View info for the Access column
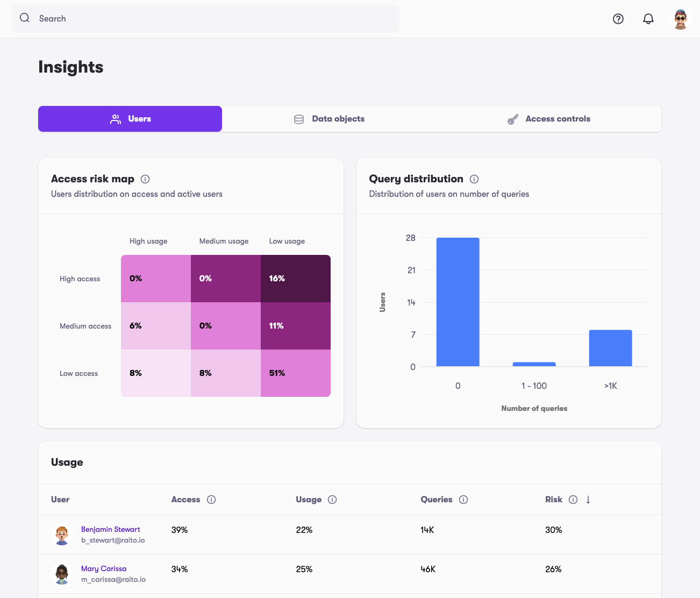This screenshot has height=598, width=700. coord(211,500)
